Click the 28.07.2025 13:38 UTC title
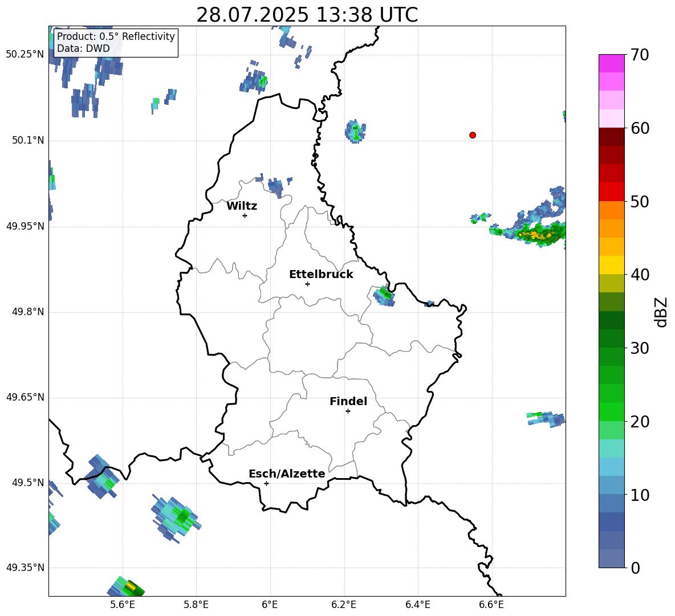Screen dimensions: 675x616 coord(307,15)
